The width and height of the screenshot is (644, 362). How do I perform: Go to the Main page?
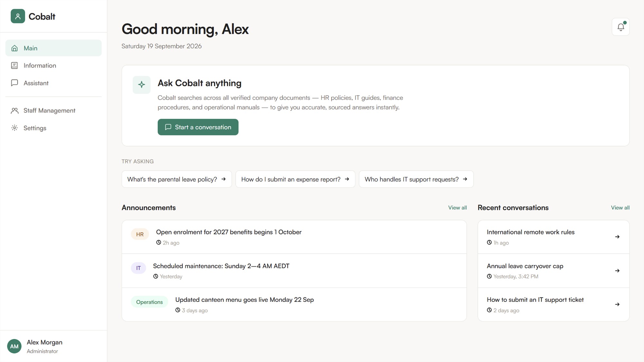tap(53, 48)
